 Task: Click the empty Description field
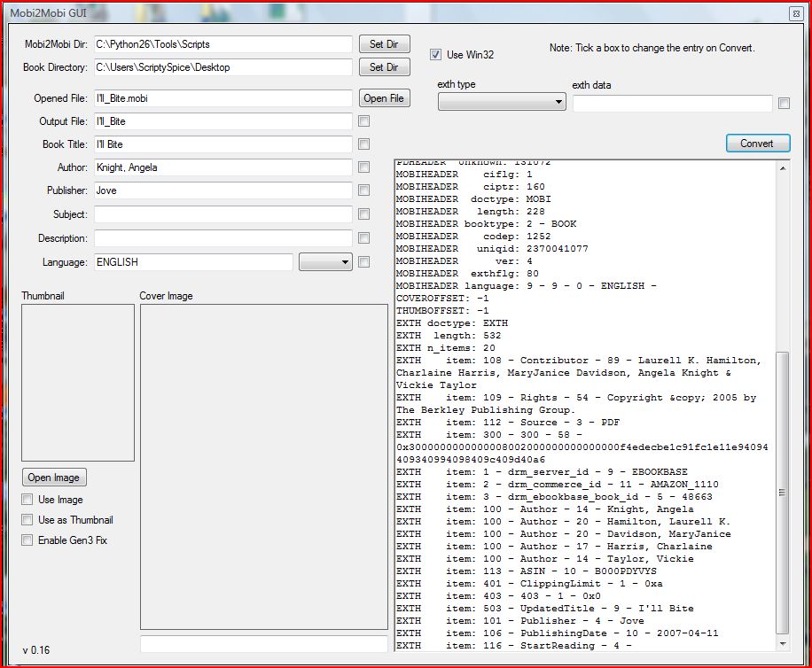pyautogui.click(x=223, y=238)
